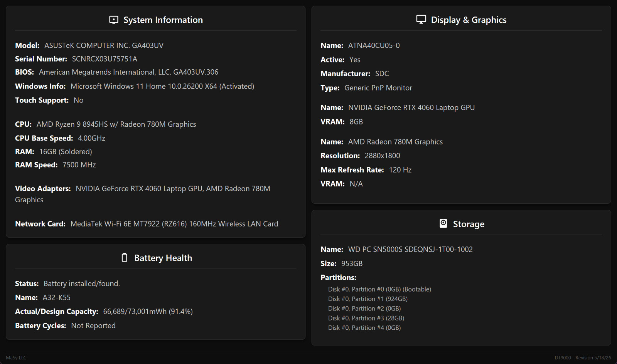Click storage Size 953GB
This screenshot has height=364, width=617.
[x=352, y=263]
